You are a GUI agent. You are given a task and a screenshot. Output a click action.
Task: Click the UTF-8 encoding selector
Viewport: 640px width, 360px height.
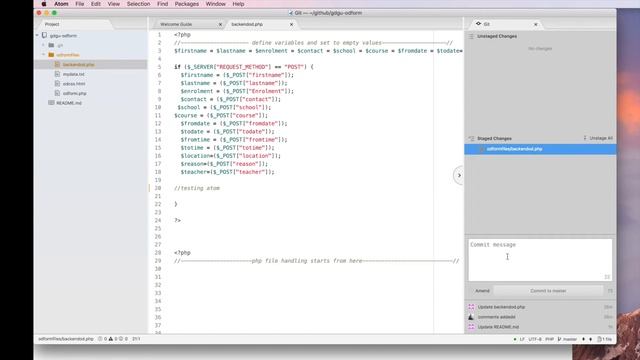click(535, 339)
